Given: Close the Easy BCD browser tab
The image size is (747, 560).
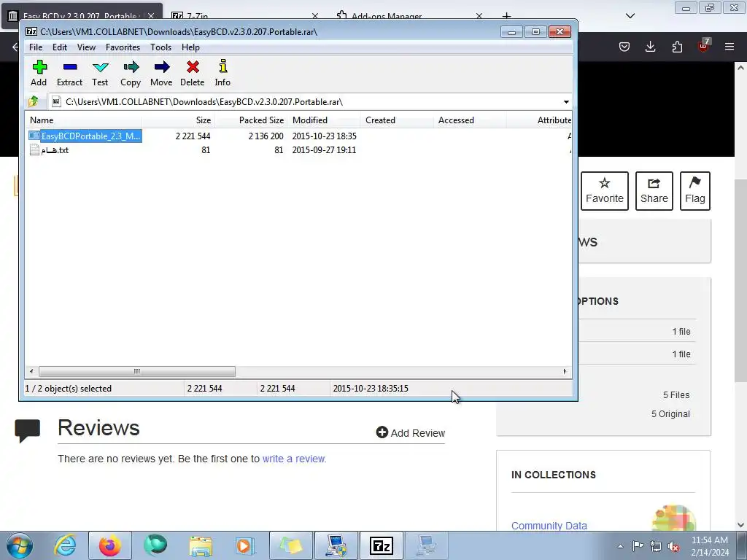Looking at the screenshot, I should [x=151, y=16].
